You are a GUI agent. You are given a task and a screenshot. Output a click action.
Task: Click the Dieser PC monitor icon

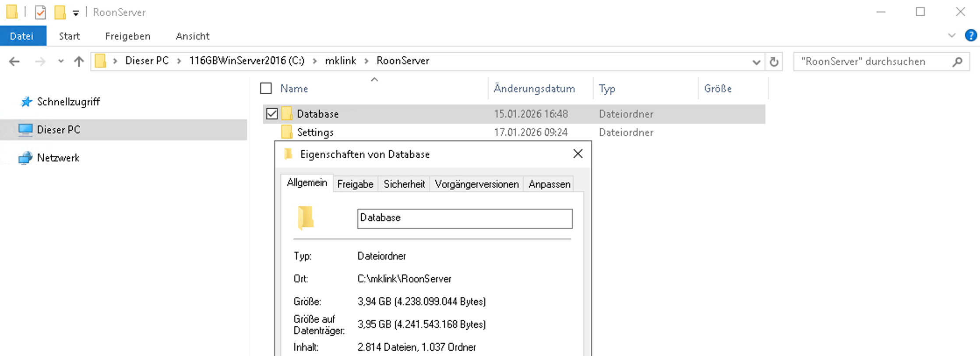pyautogui.click(x=25, y=130)
